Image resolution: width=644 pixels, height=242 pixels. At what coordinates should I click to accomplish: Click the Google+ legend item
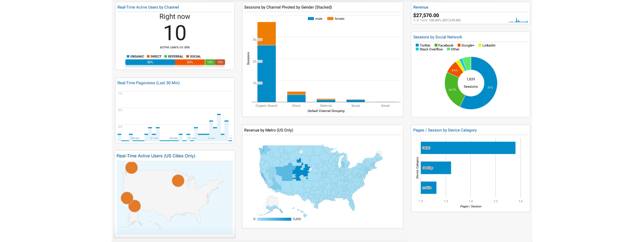tap(466, 45)
